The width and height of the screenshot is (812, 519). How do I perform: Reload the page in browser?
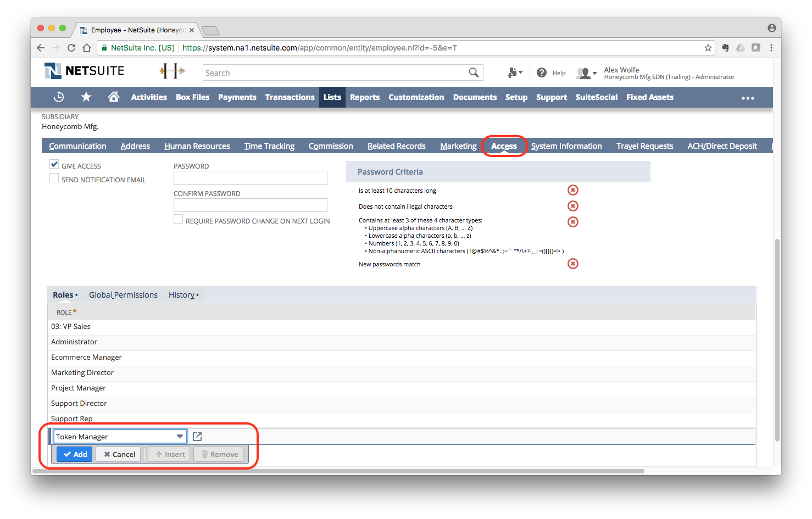pyautogui.click(x=71, y=48)
